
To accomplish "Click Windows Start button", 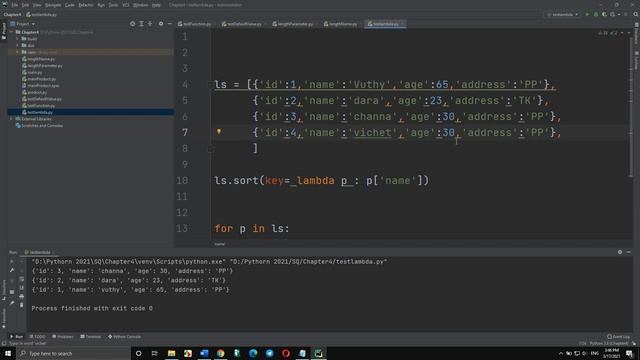I will click(x=8, y=353).
